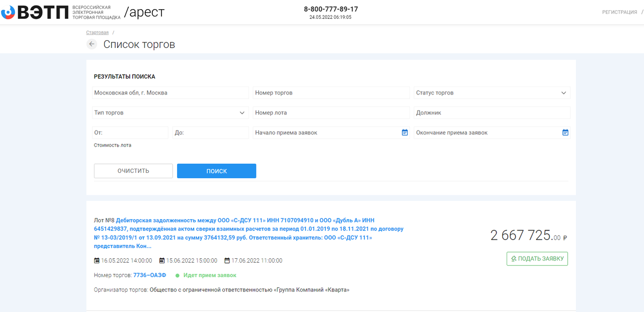Focus the Должник field
The width and height of the screenshot is (644, 312).
492,113
